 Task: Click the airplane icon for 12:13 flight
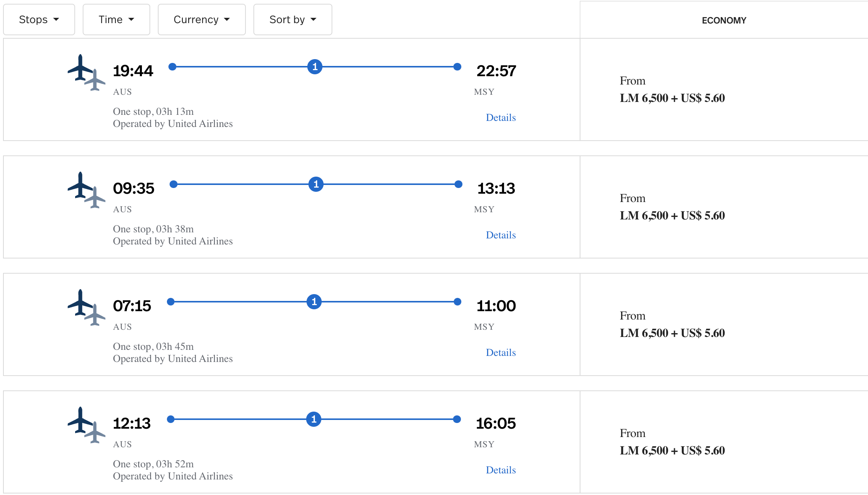pyautogui.click(x=86, y=425)
